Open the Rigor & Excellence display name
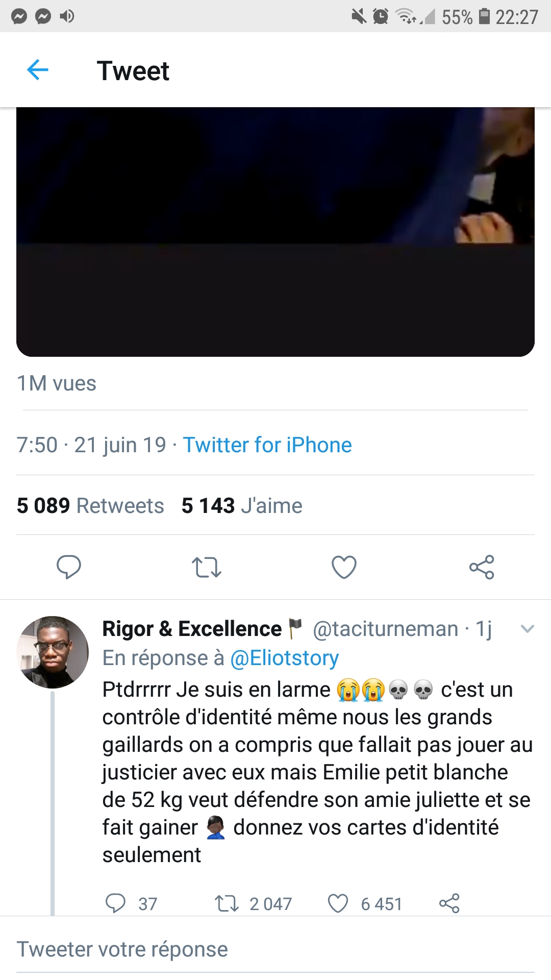This screenshot has height=980, width=551. 192,629
